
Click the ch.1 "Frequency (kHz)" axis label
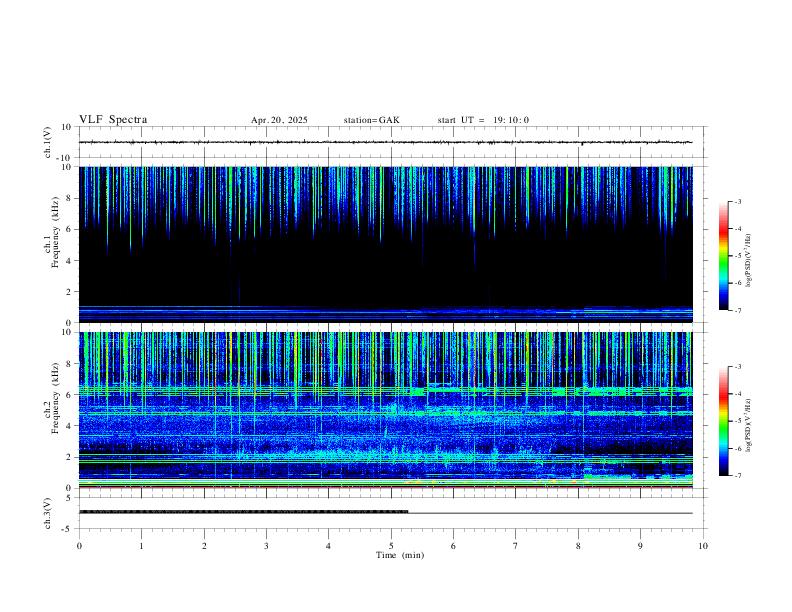56,232
